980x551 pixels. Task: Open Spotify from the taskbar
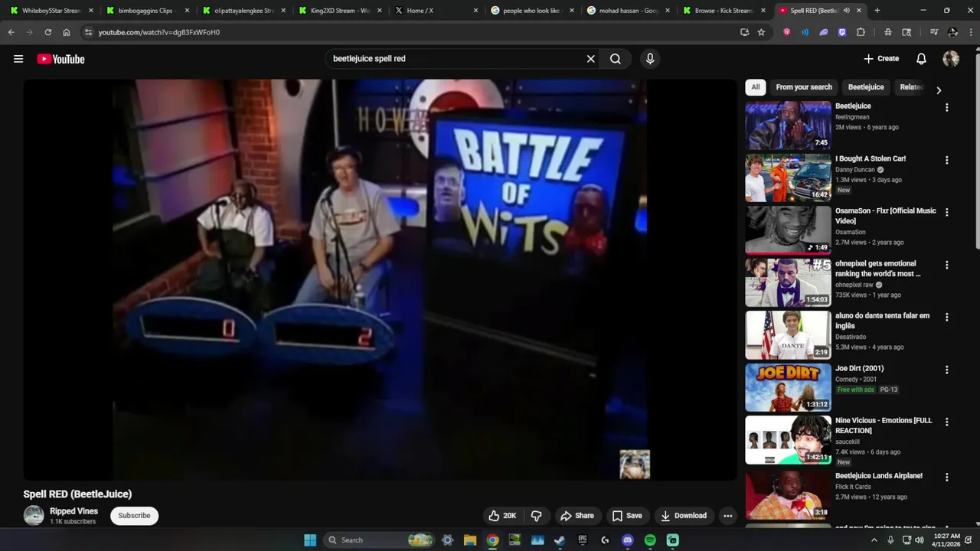click(650, 540)
